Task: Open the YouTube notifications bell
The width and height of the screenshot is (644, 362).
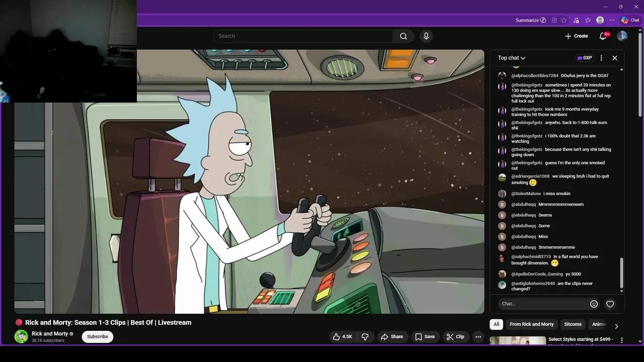Action: [x=603, y=36]
